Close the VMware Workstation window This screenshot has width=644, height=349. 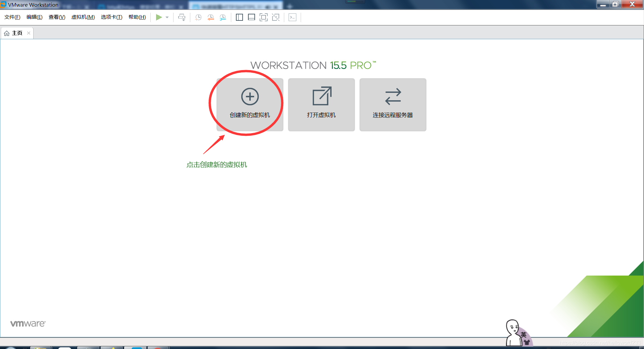click(x=632, y=4)
